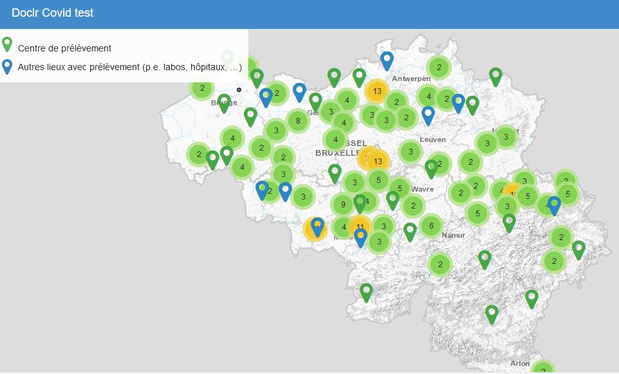This screenshot has height=374, width=619.
Task: Click the green 'Centre de prélèvement' legend pin
Action: click(7, 44)
